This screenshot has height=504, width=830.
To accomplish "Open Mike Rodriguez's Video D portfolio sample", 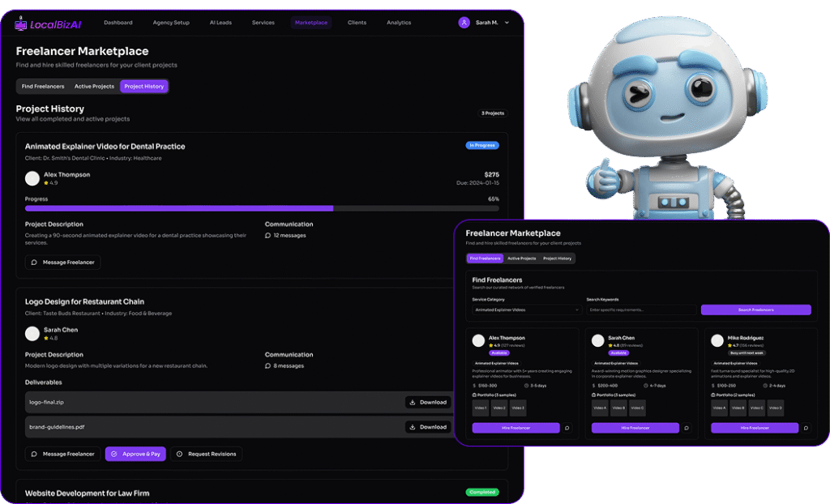I will tap(776, 408).
